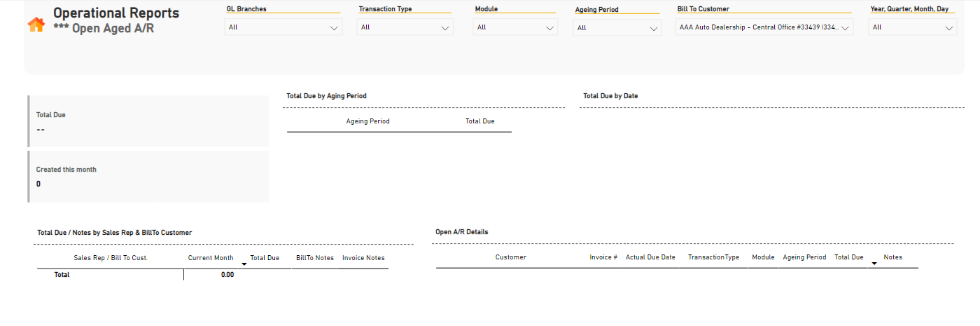The image size is (980, 326).
Task: Click Ageing Period column header in Open A/R Details
Action: (804, 257)
